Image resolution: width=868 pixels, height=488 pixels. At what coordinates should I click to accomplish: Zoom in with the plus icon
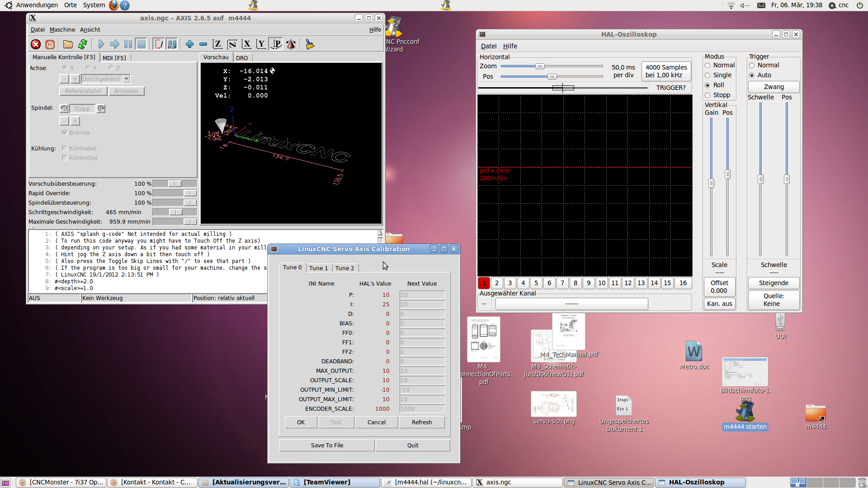coord(189,44)
